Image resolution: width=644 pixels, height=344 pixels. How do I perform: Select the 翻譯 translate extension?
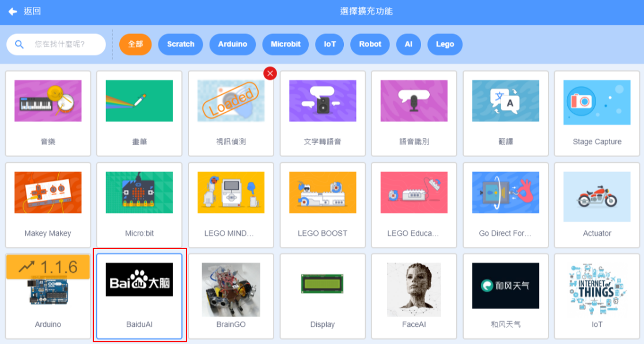[x=506, y=113]
